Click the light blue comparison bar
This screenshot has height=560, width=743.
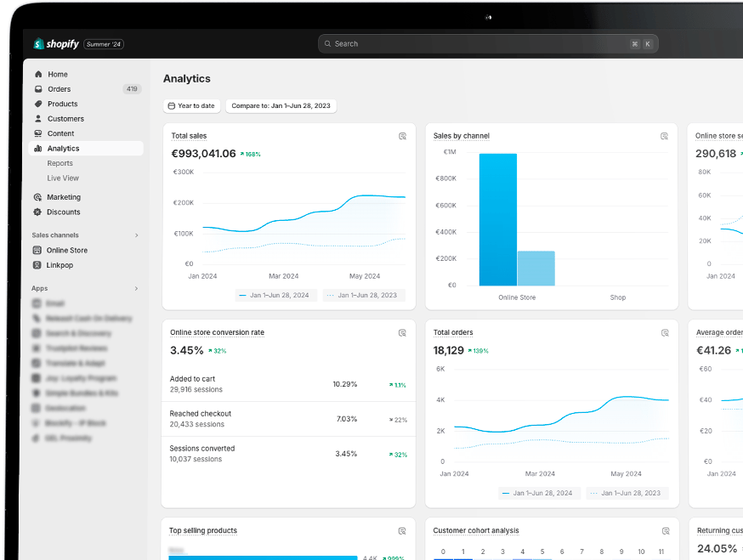536,269
